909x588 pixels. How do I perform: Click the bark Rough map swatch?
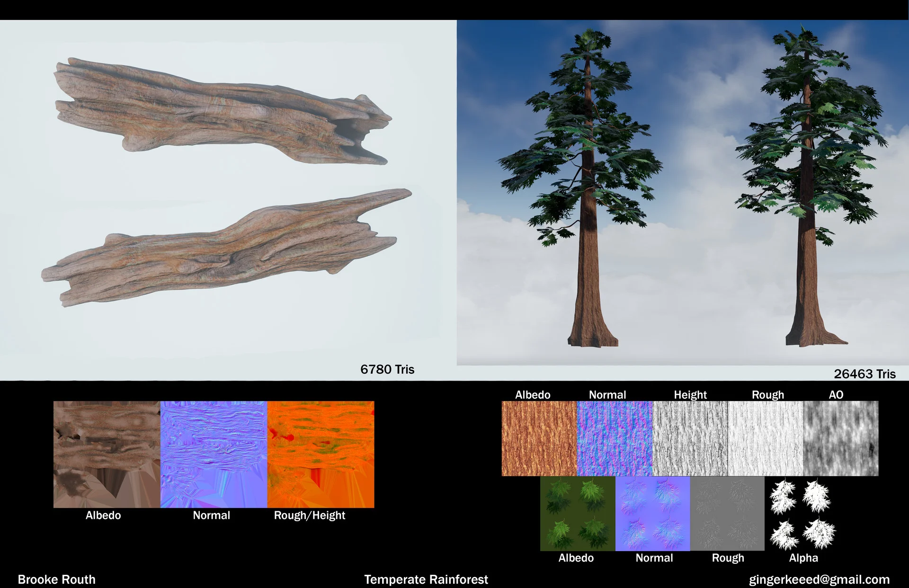pos(766,438)
